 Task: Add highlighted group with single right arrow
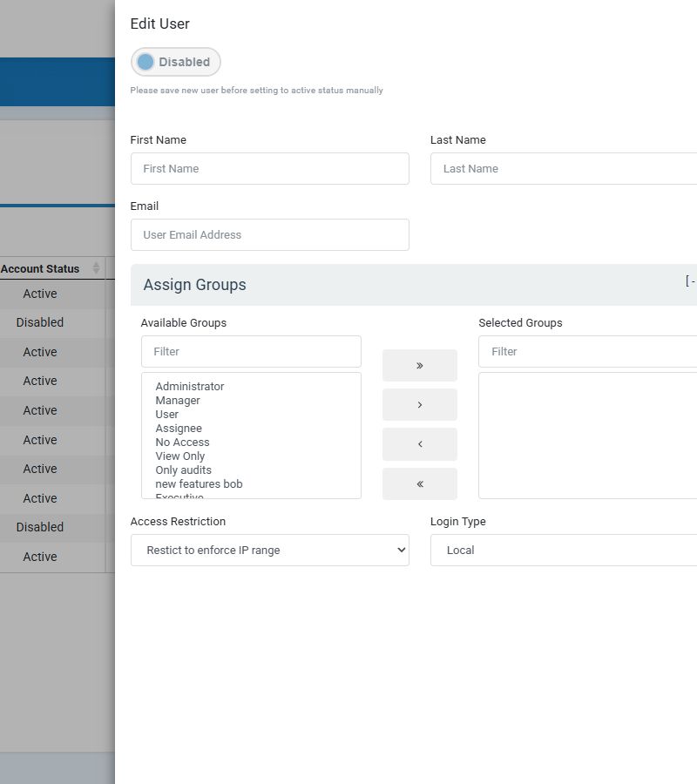coord(419,404)
